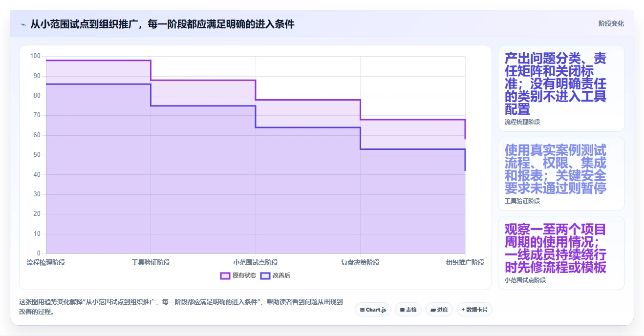This screenshot has height=336, width=644.
Task: Click the 进度 tag chip
Action: point(439,310)
